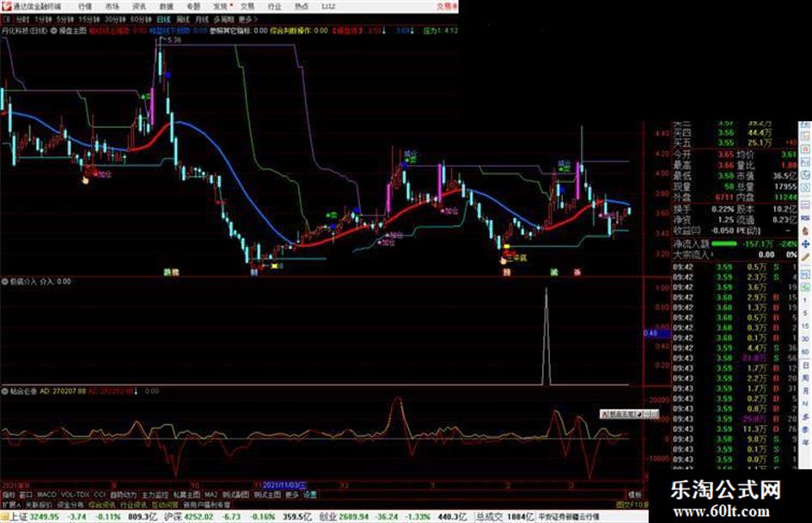Open the 资金分布 bottom tab
This screenshot has width=812, height=523.
coord(70,504)
